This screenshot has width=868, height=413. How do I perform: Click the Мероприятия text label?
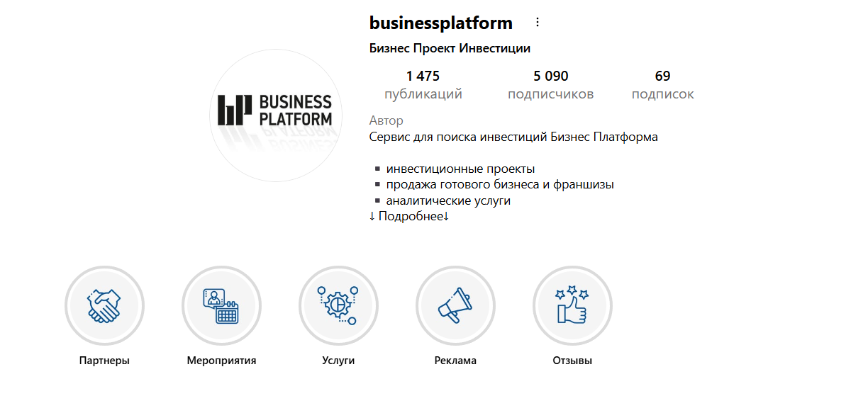pos(221,361)
